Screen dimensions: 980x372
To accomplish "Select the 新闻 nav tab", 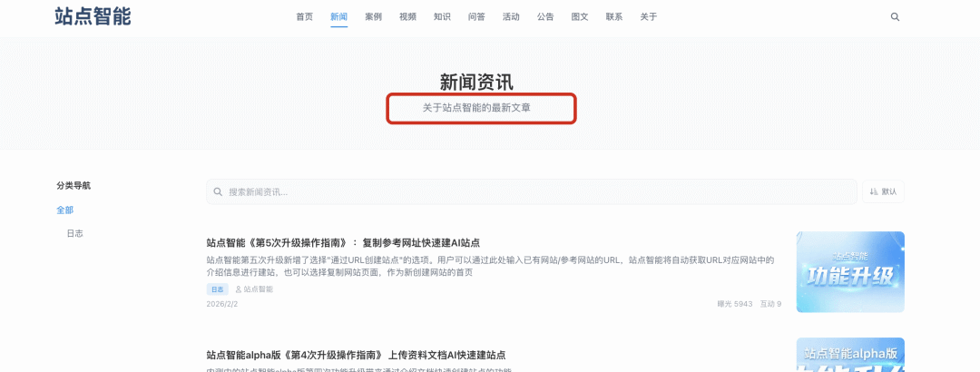I will pos(338,17).
